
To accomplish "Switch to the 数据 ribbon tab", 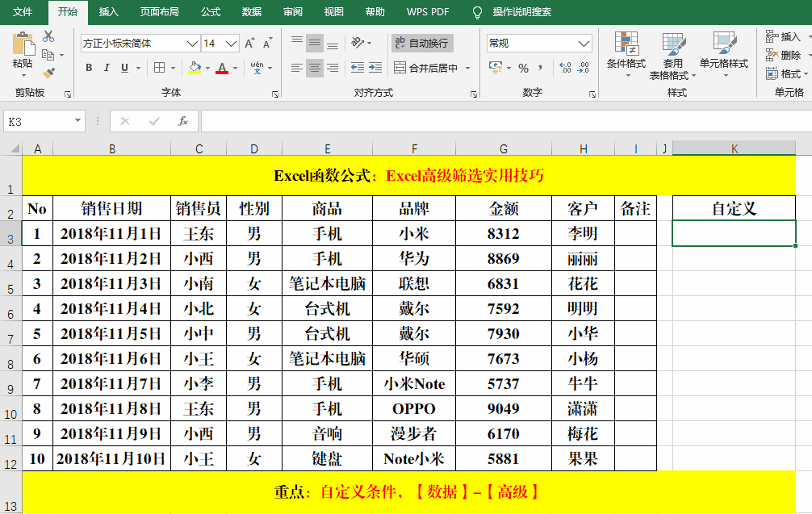I will (250, 12).
